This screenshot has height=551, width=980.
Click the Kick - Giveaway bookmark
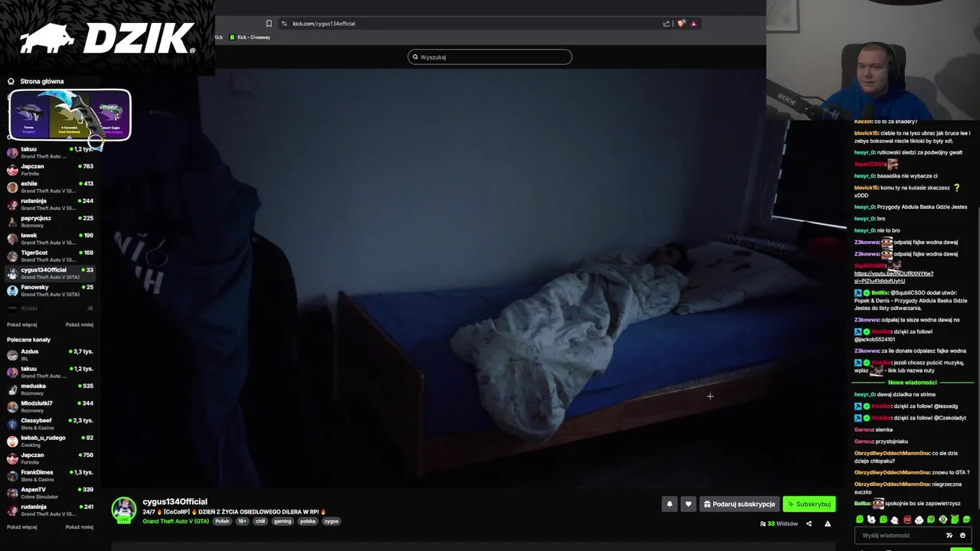click(250, 37)
